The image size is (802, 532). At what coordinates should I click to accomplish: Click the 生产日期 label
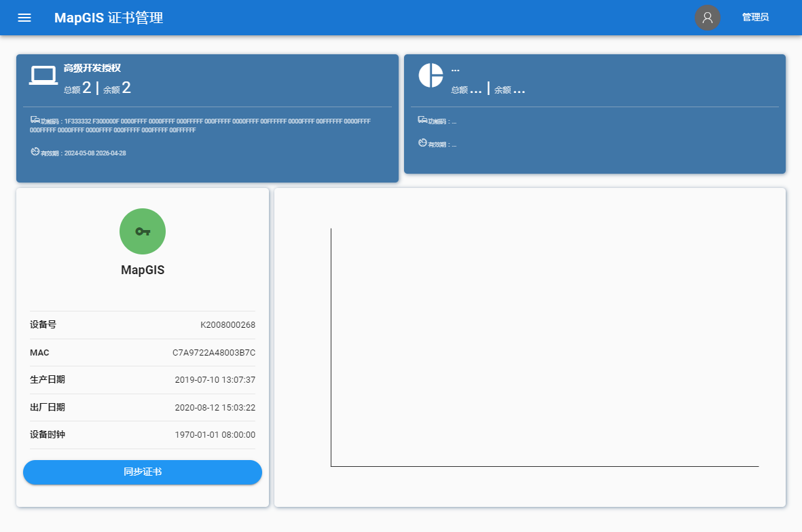(48, 380)
